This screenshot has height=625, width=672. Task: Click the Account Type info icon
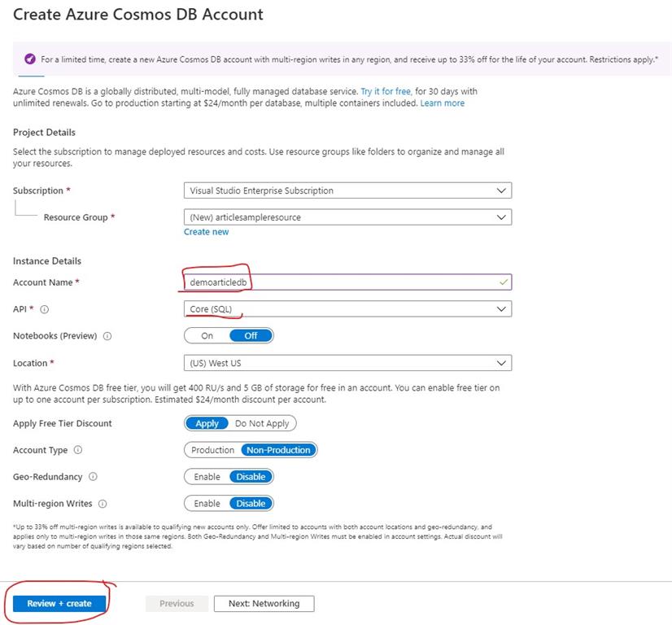pyautogui.click(x=78, y=450)
